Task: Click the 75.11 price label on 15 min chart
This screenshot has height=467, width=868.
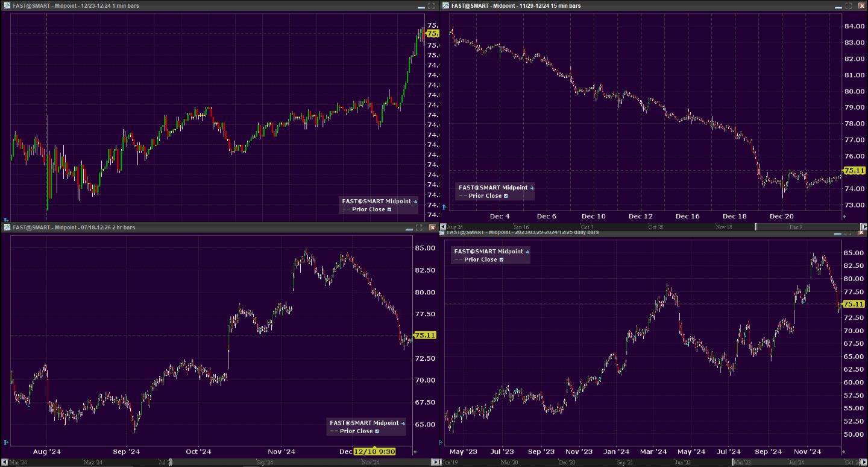Action: [x=854, y=171]
